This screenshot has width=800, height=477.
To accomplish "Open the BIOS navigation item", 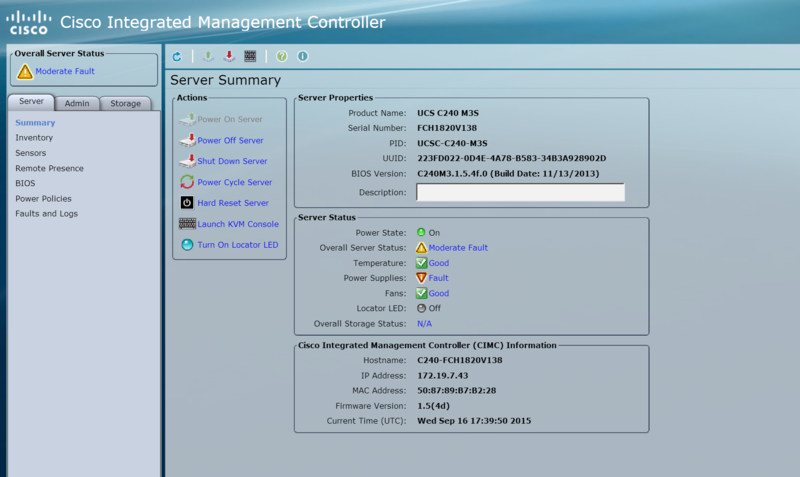I will [x=25, y=183].
